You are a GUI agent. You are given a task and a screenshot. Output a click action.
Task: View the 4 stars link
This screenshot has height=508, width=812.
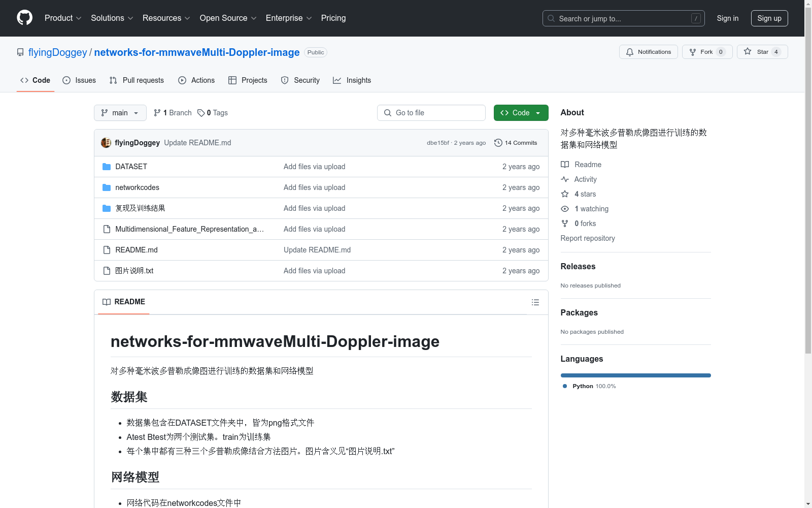coord(579,194)
